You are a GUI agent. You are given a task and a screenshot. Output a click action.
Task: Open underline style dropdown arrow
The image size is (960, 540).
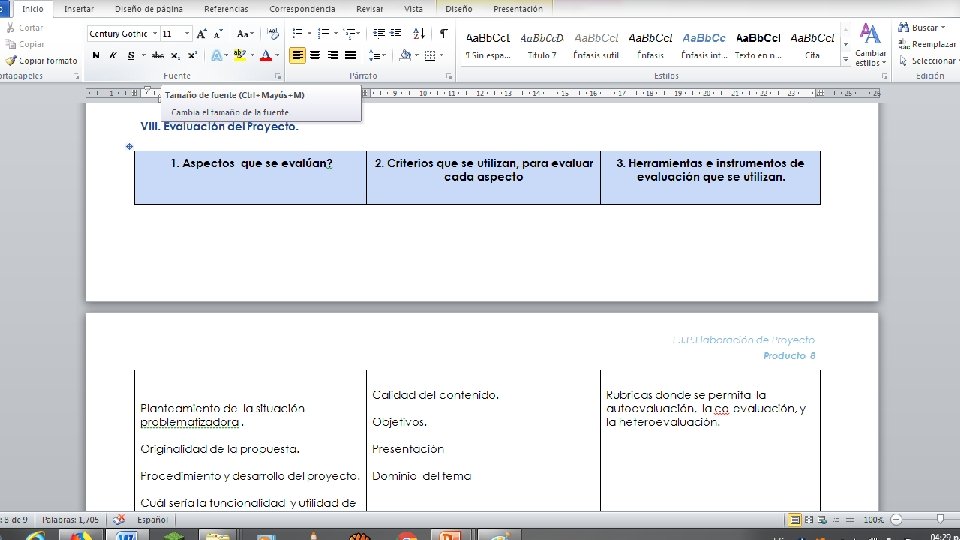(143, 56)
